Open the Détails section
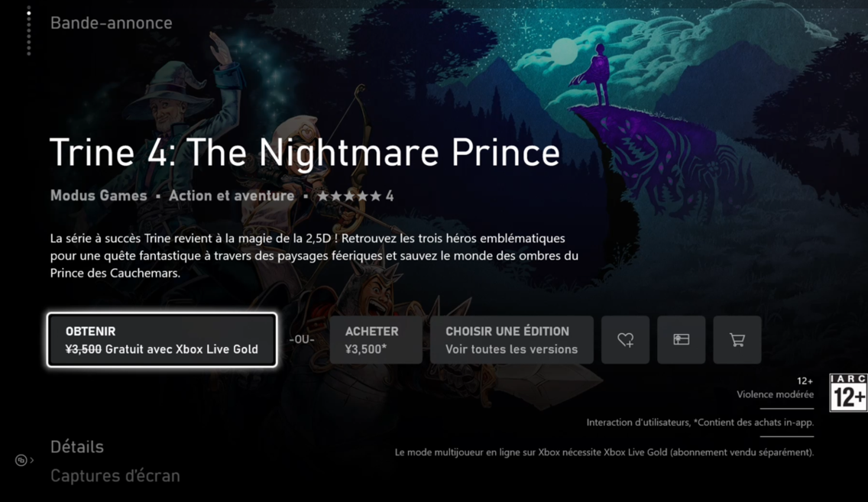 (x=77, y=447)
